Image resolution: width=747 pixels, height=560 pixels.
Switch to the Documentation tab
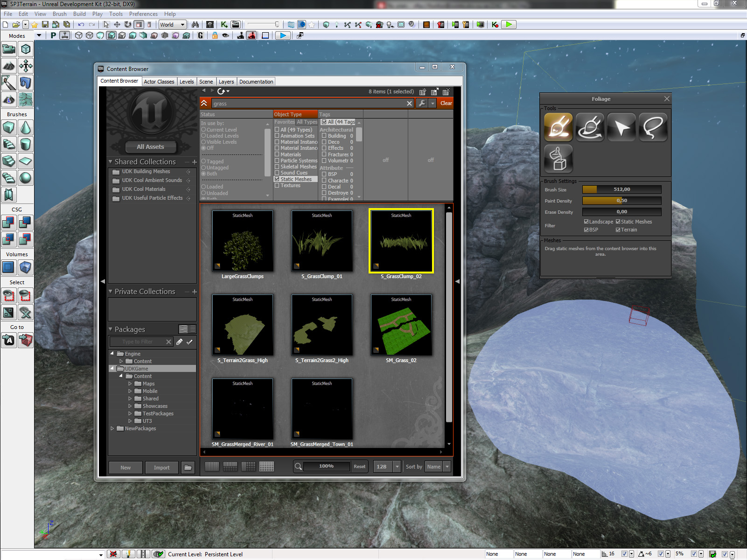(x=256, y=82)
